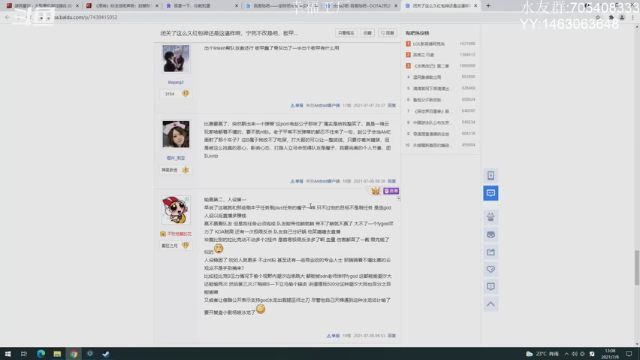Close the third browser tab
The width and height of the screenshot is (640, 360).
pos(236,6)
